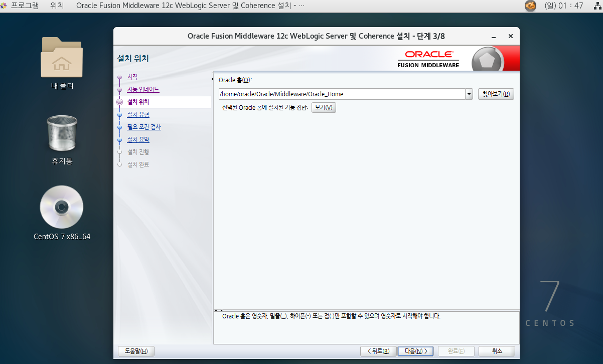Select CentOS 7 x86_64 disc icon
This screenshot has width=603, height=364.
(x=62, y=207)
